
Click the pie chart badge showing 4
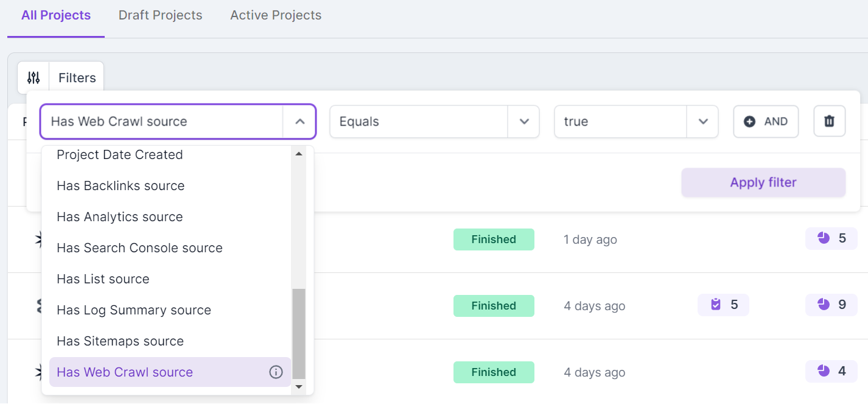pos(831,371)
